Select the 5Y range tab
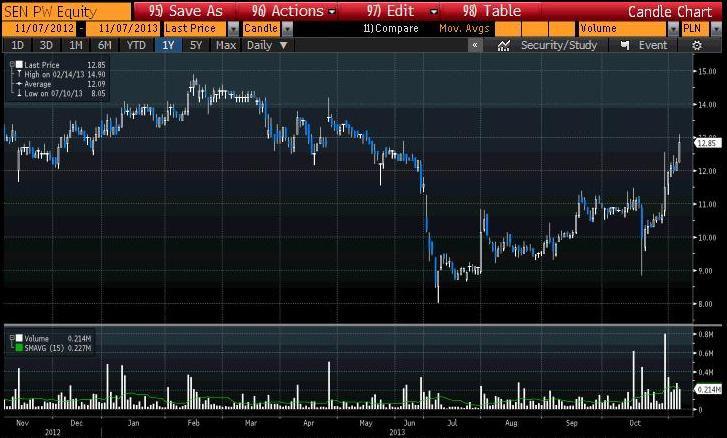Screen dimensions: 727x438 pos(196,45)
